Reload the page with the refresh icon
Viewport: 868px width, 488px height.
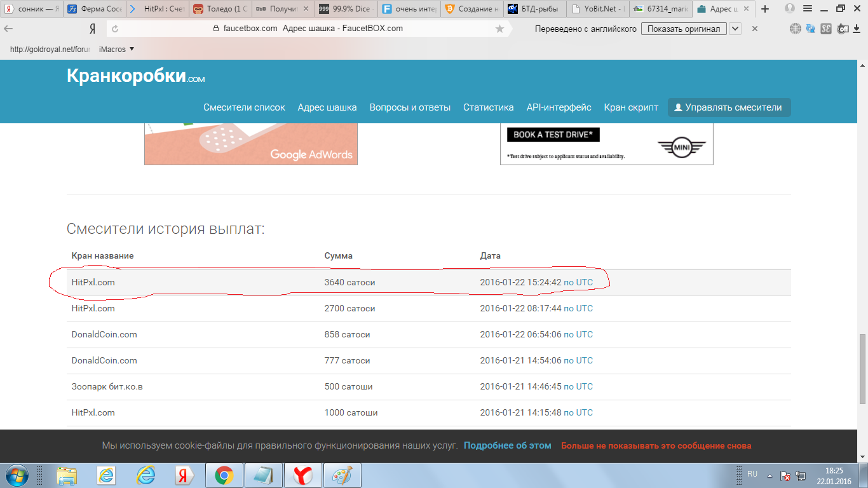point(115,29)
